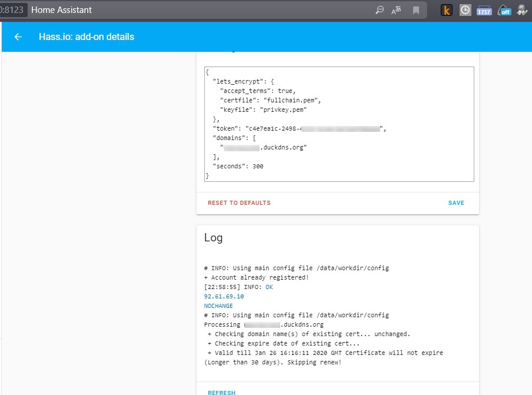Go back using the header arrow
The width and height of the screenshot is (532, 395).
(x=18, y=36)
